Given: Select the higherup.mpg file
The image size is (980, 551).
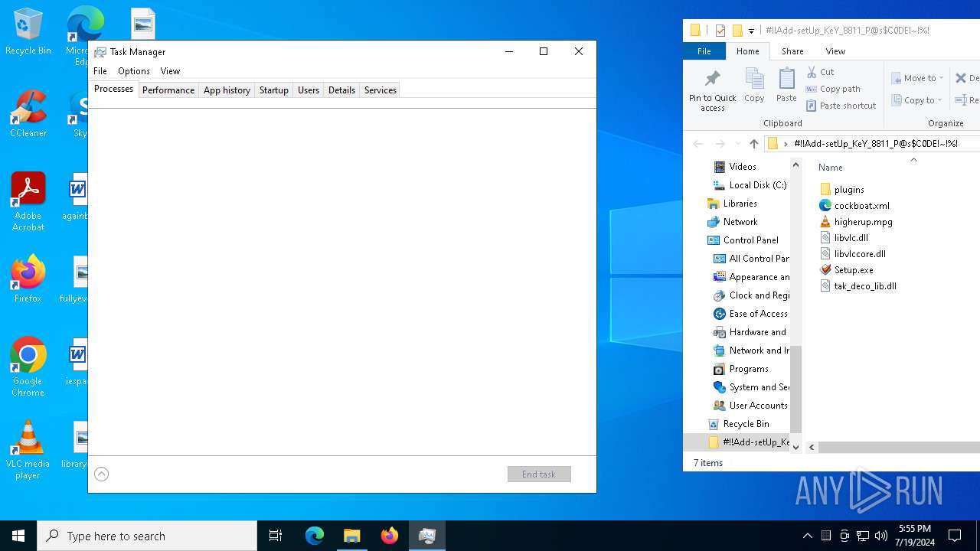Looking at the screenshot, I should (x=856, y=221).
